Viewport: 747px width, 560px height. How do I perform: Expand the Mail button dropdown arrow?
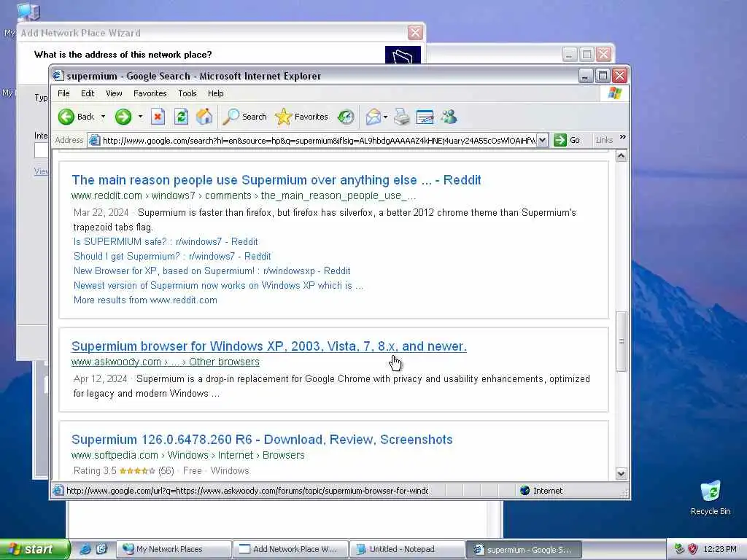(x=385, y=117)
